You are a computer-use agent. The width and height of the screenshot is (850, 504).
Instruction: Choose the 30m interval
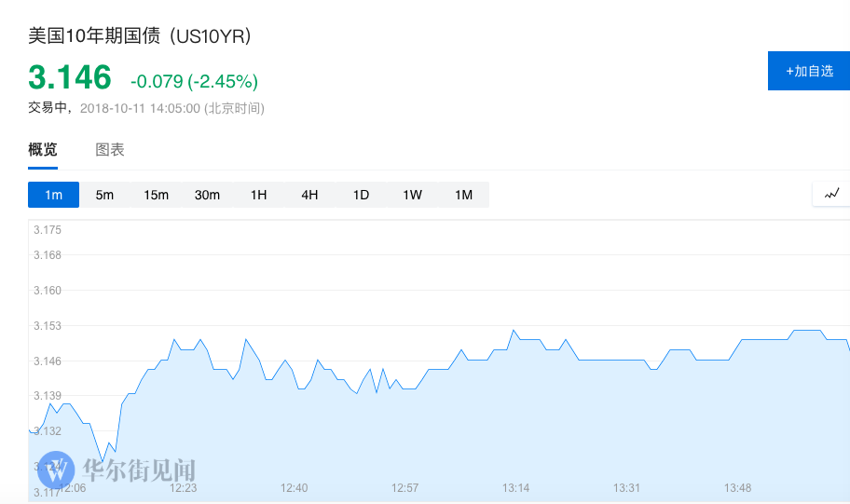click(207, 195)
